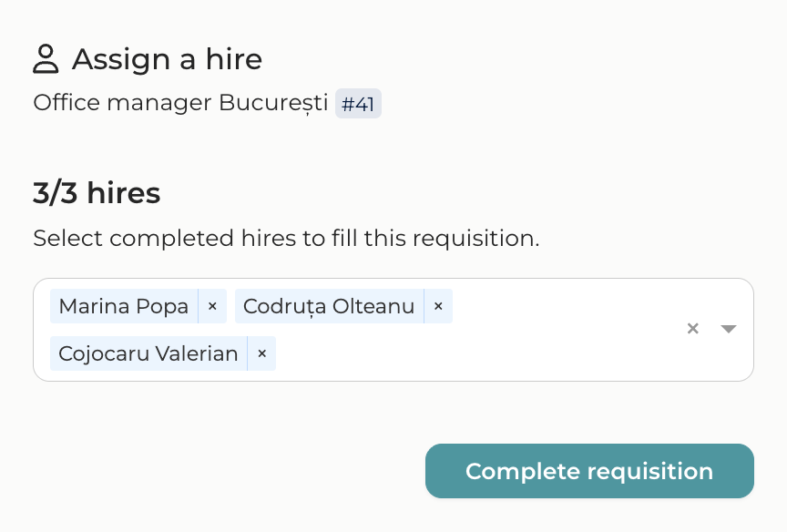Image resolution: width=787 pixels, height=532 pixels.
Task: Expand the hires dropdown arrow
Action: tap(728, 329)
